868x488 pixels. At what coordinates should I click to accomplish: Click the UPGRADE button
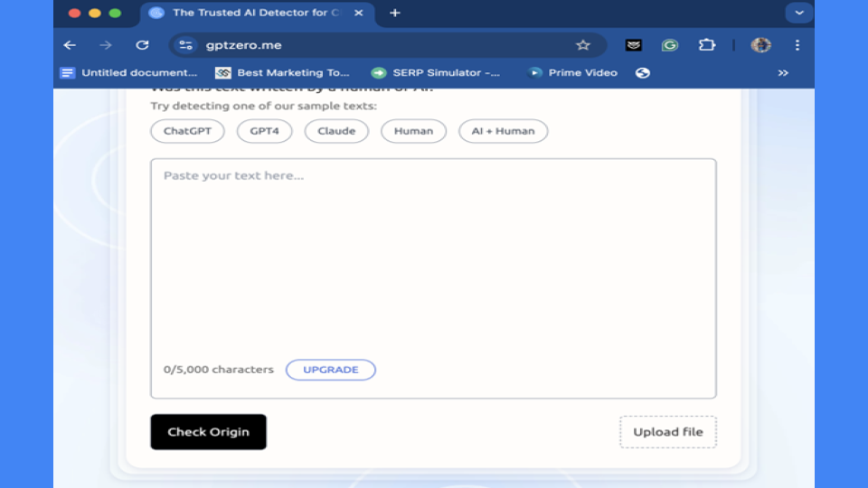[x=331, y=370]
